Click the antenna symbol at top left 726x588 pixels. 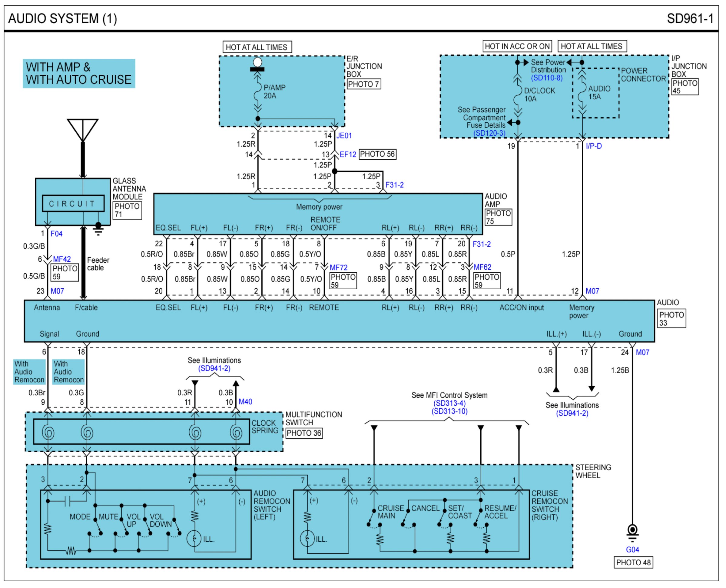click(x=83, y=129)
